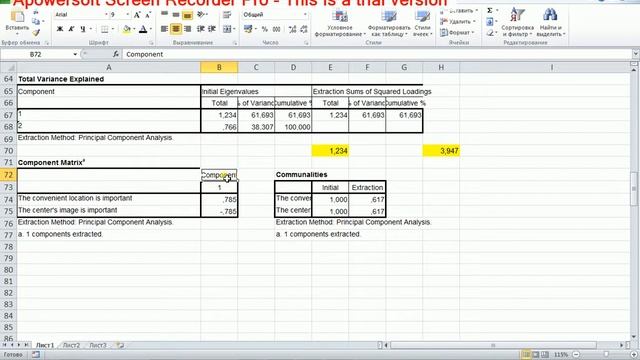Click the accounting number format icon
The image size is (640, 360).
[247, 29]
